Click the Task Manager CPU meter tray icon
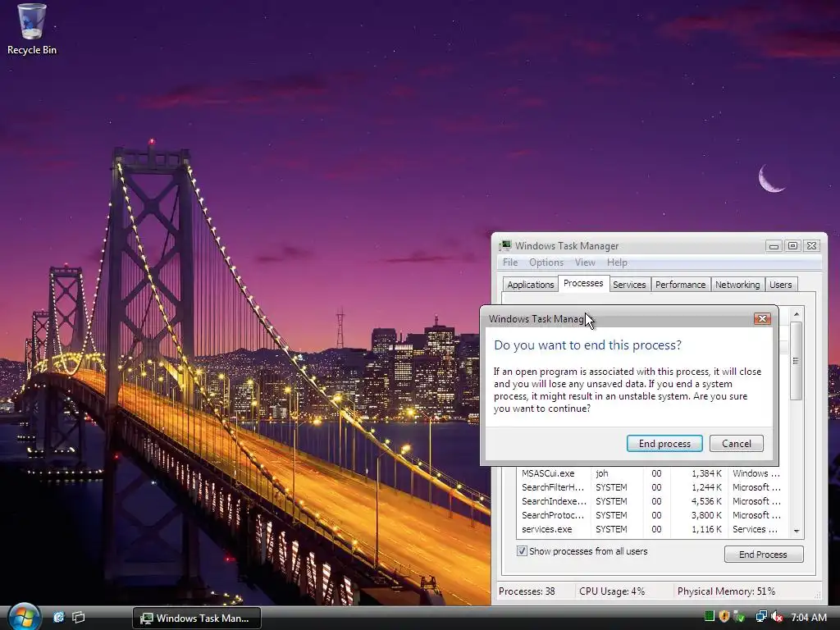Screen dimensions: 840x630 pos(710,616)
